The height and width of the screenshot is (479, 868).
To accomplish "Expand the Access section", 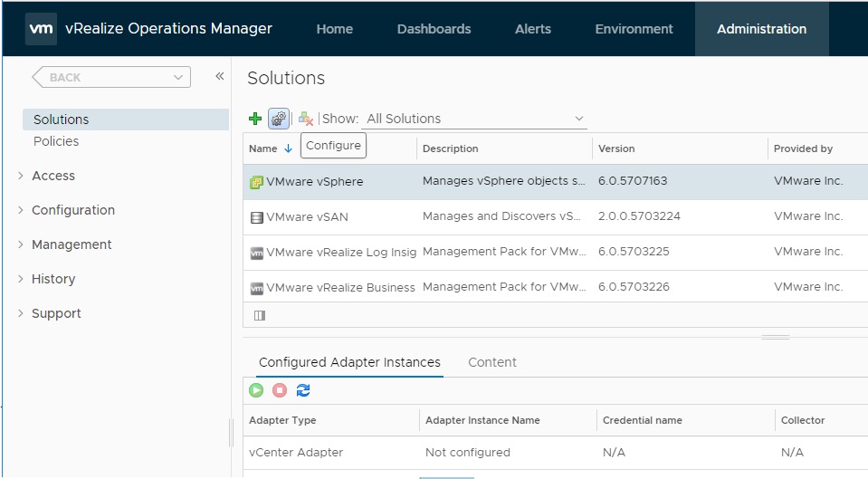I will [x=21, y=176].
